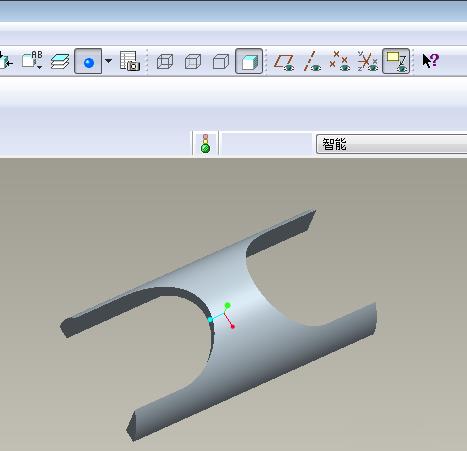Apply the blue sphere appearance color
This screenshot has height=451, width=467.
coord(88,61)
